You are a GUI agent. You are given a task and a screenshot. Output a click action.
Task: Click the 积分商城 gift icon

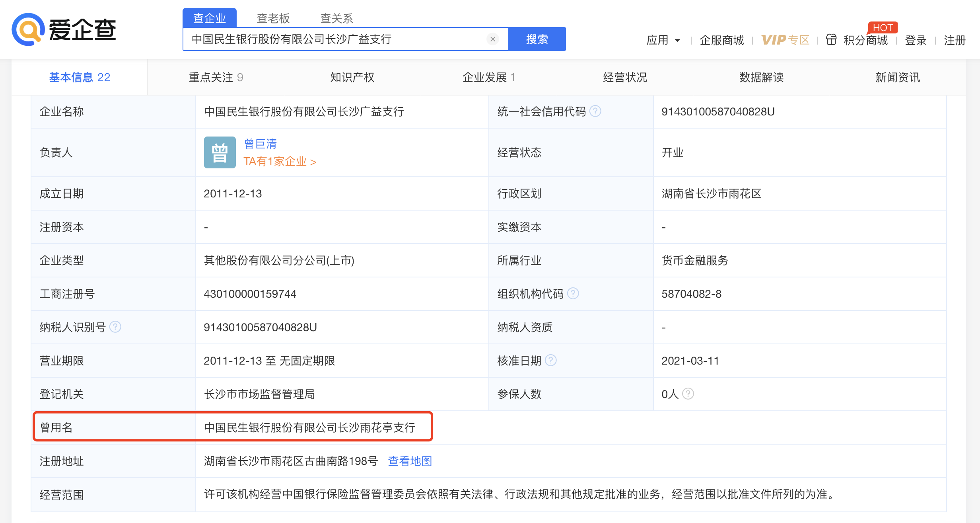click(831, 40)
